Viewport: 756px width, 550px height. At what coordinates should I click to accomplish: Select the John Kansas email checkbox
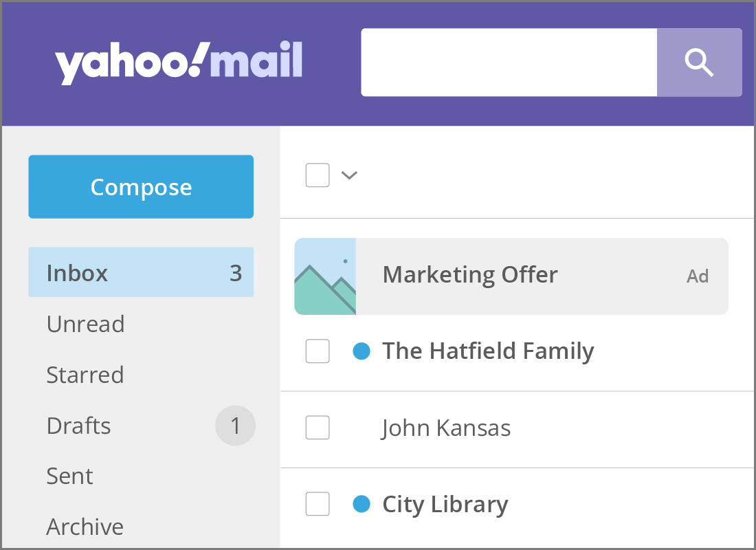tap(318, 428)
